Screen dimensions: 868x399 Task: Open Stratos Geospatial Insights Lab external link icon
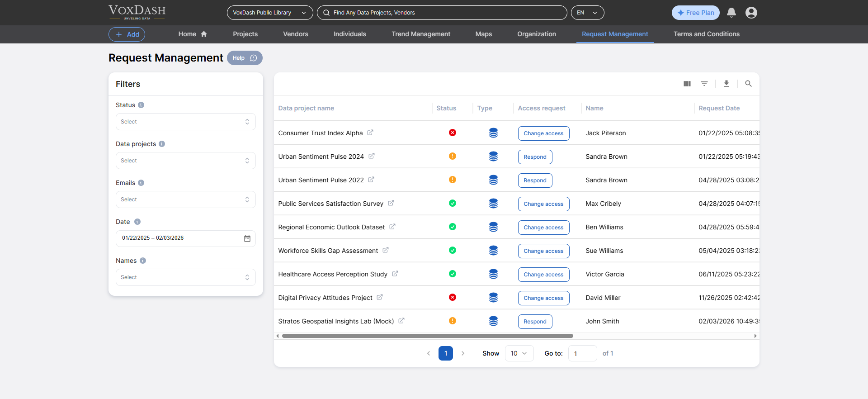click(401, 321)
